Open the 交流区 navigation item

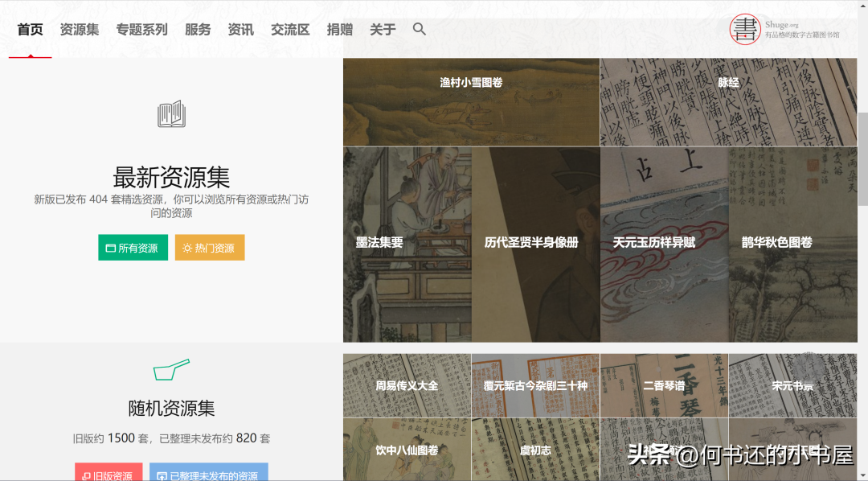pos(290,30)
